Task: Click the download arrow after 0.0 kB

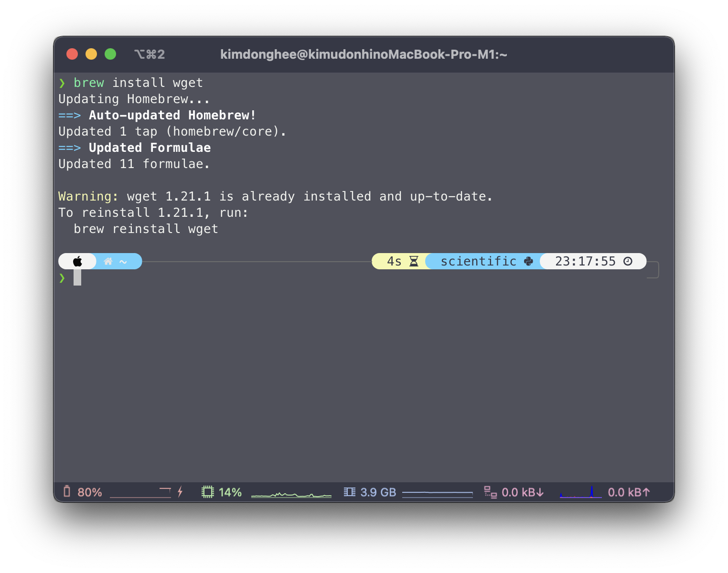Action: pos(540,492)
